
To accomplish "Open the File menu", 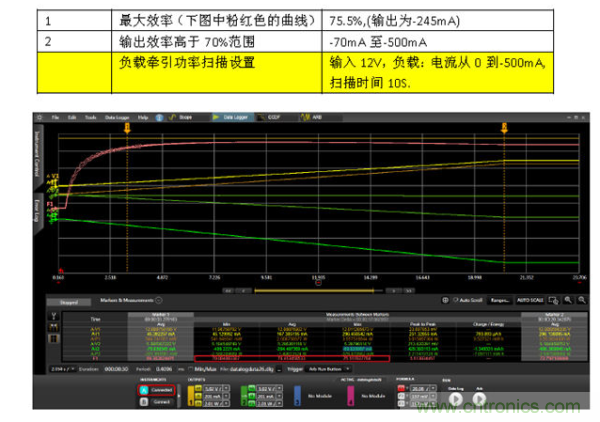I will (x=56, y=117).
